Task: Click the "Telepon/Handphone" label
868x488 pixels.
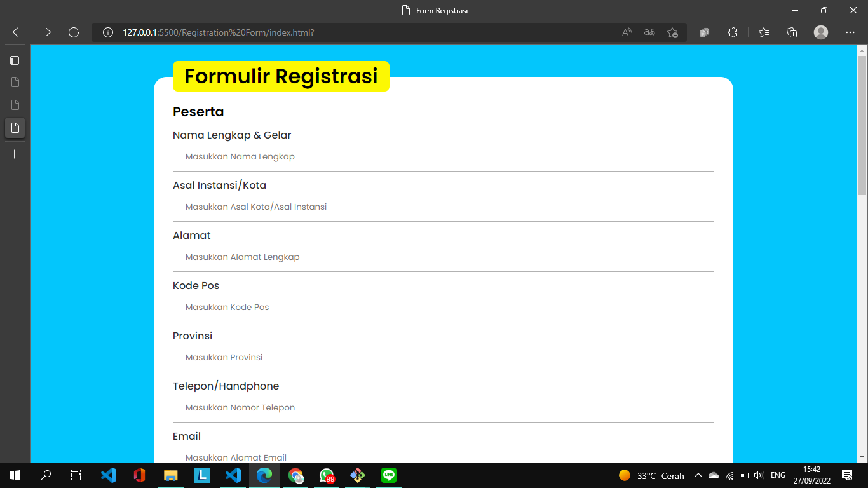Action: click(226, 386)
